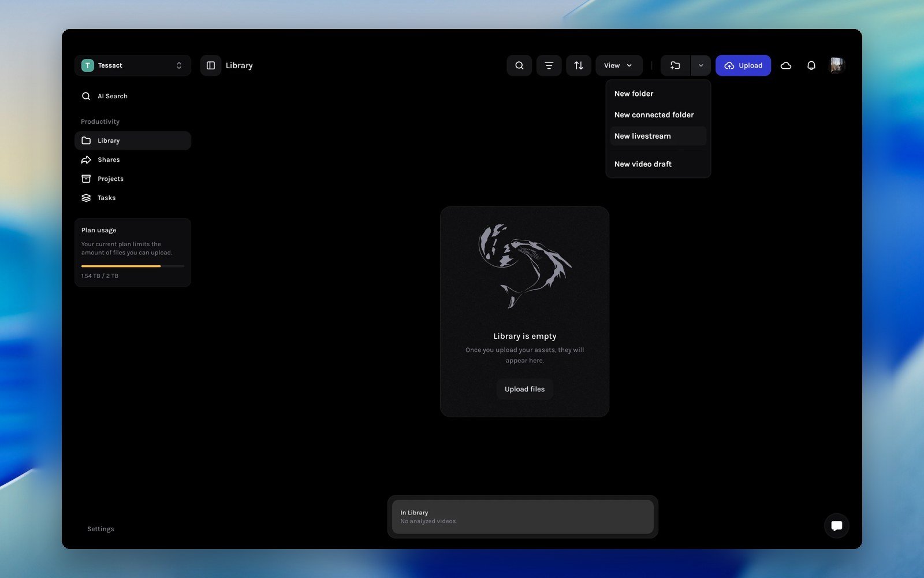Click the blue Upload button
The image size is (924, 578).
point(743,65)
